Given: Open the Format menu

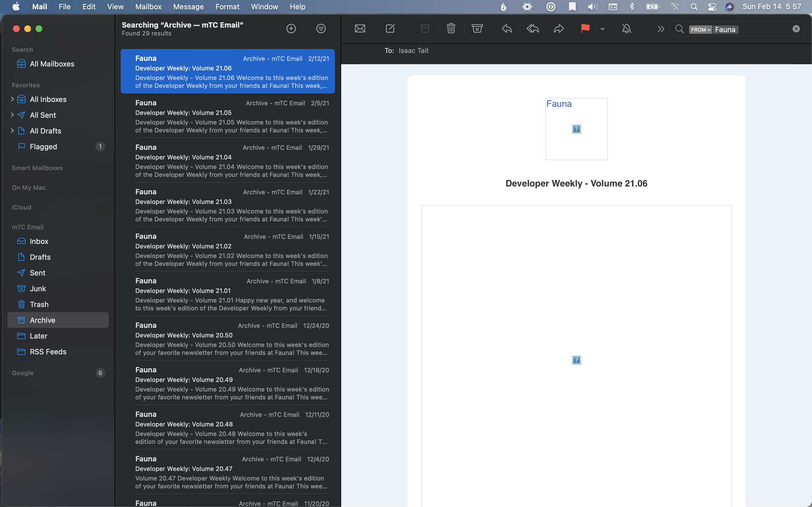Looking at the screenshot, I should pos(227,7).
